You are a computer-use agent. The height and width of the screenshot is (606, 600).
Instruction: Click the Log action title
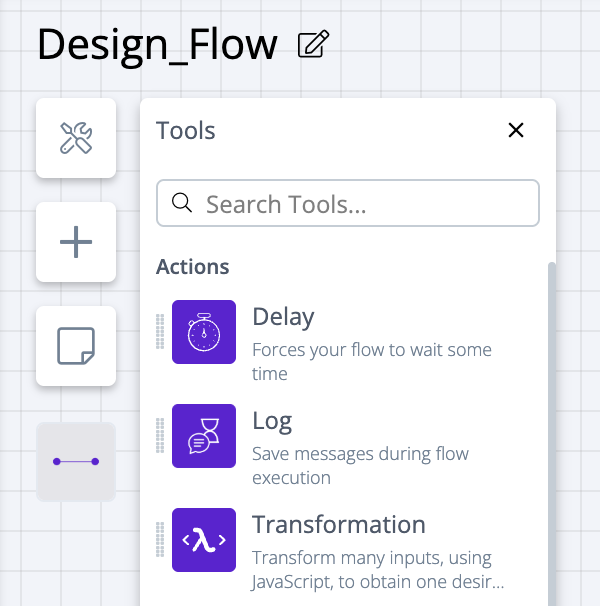[x=272, y=421]
